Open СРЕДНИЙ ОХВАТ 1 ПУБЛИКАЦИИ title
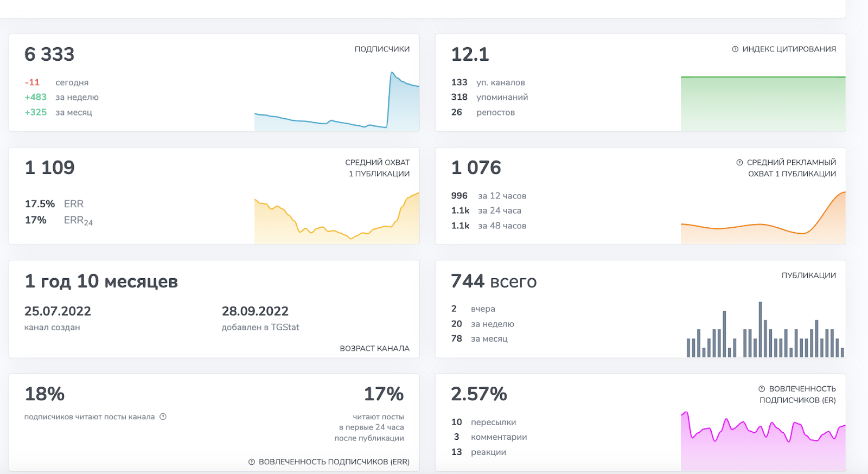Image resolution: width=868 pixels, height=474 pixels. tap(379, 168)
